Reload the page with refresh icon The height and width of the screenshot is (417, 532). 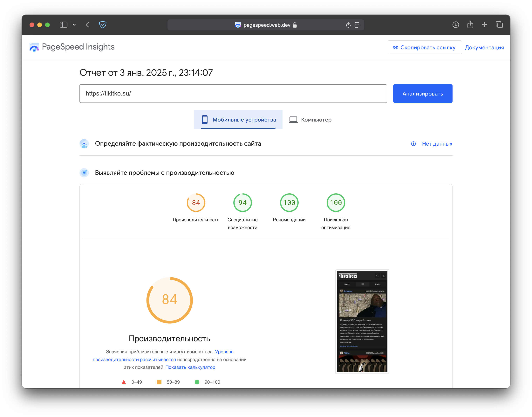pos(348,25)
